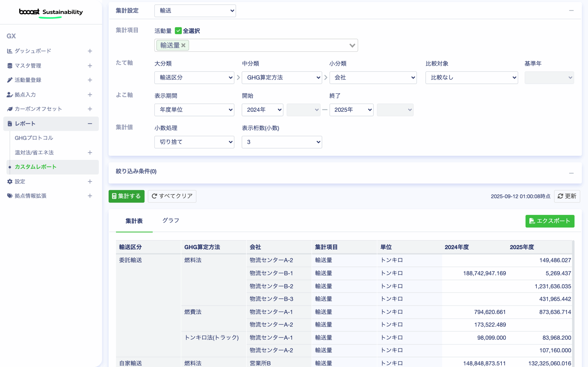
Task: Click the 拠点情報拡張 tags icon
Action: click(x=9, y=196)
